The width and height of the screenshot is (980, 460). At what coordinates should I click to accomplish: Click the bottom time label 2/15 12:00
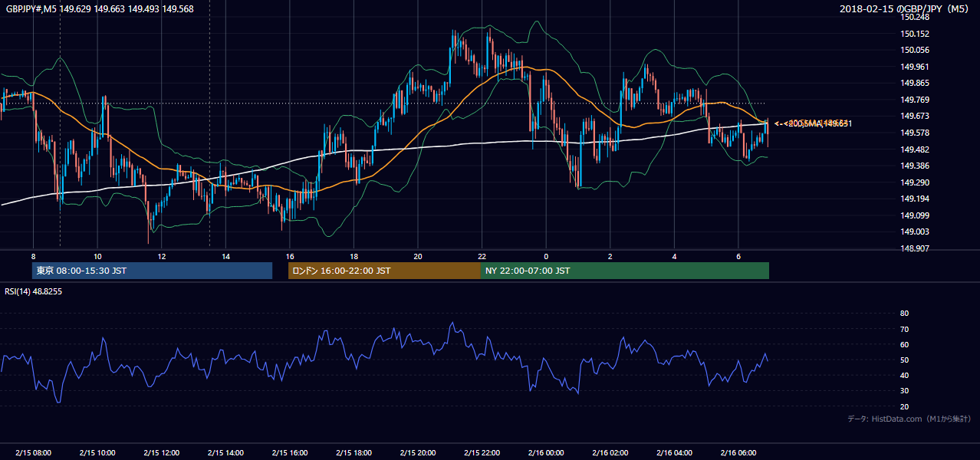point(161,453)
